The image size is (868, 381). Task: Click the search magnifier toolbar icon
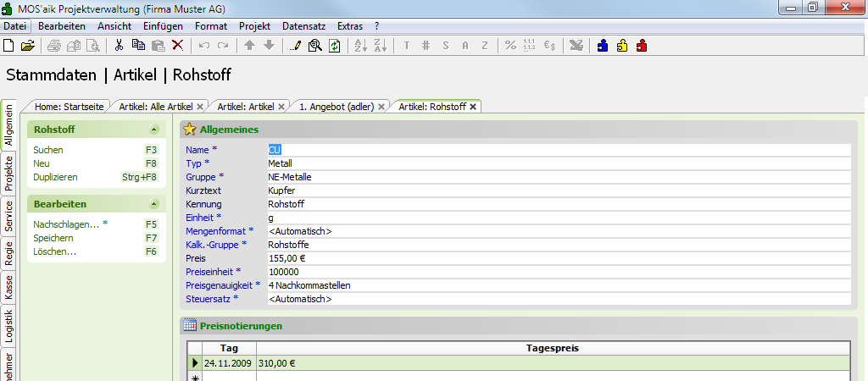[315, 46]
